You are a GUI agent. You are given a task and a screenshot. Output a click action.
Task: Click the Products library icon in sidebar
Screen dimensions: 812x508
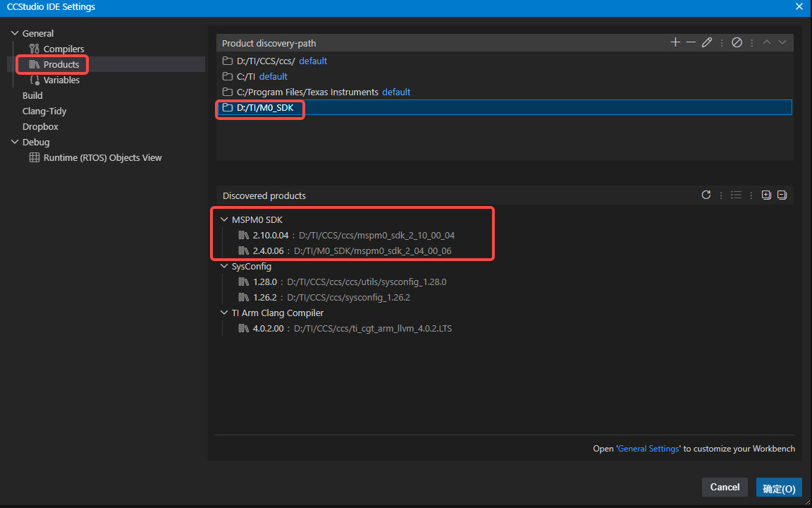[x=35, y=65]
